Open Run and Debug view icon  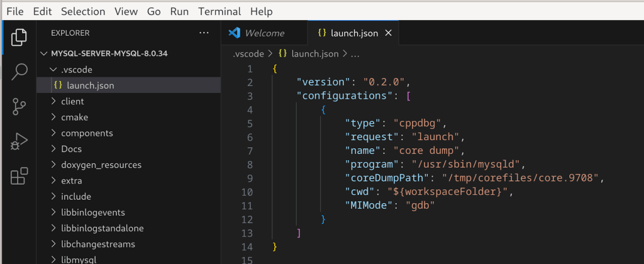tap(19, 142)
